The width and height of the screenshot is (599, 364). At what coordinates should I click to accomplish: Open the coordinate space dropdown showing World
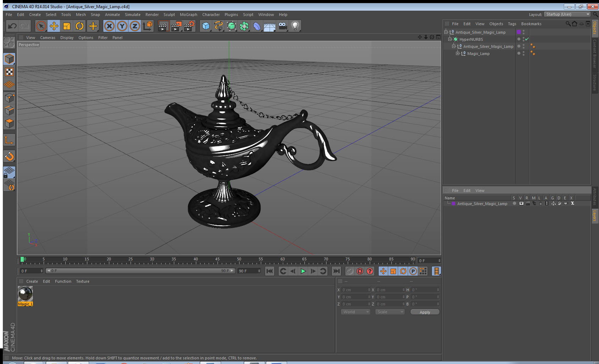[356, 312]
